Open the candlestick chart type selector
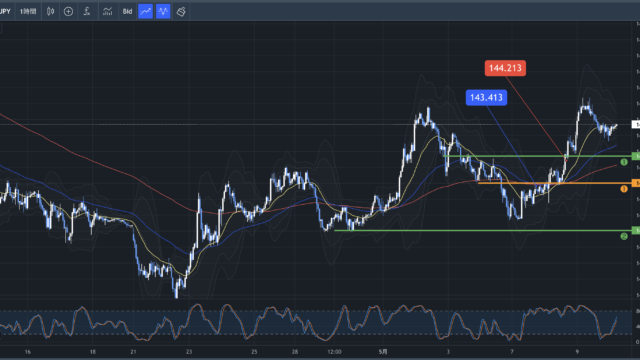Image resolution: width=640 pixels, height=360 pixels. (x=51, y=11)
